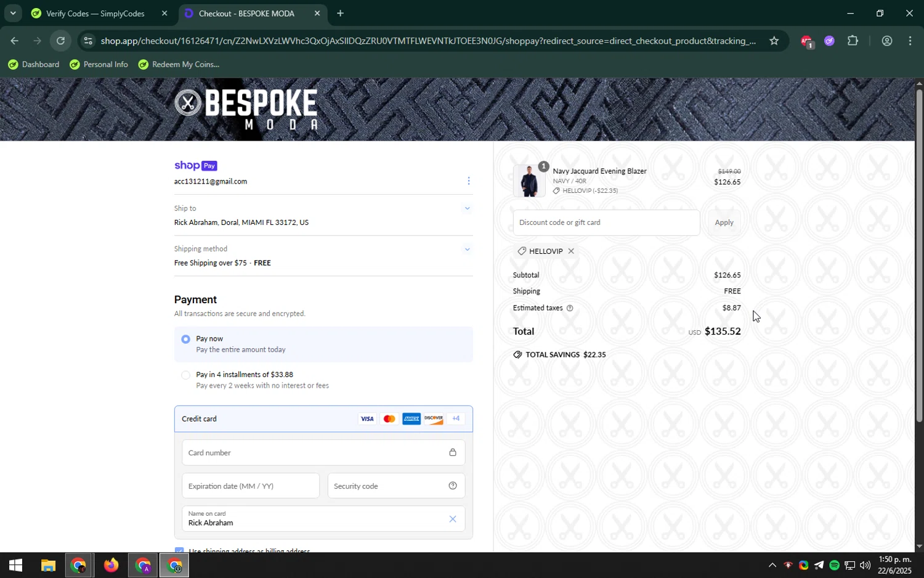Show estimated taxes info tooltip

click(x=570, y=308)
